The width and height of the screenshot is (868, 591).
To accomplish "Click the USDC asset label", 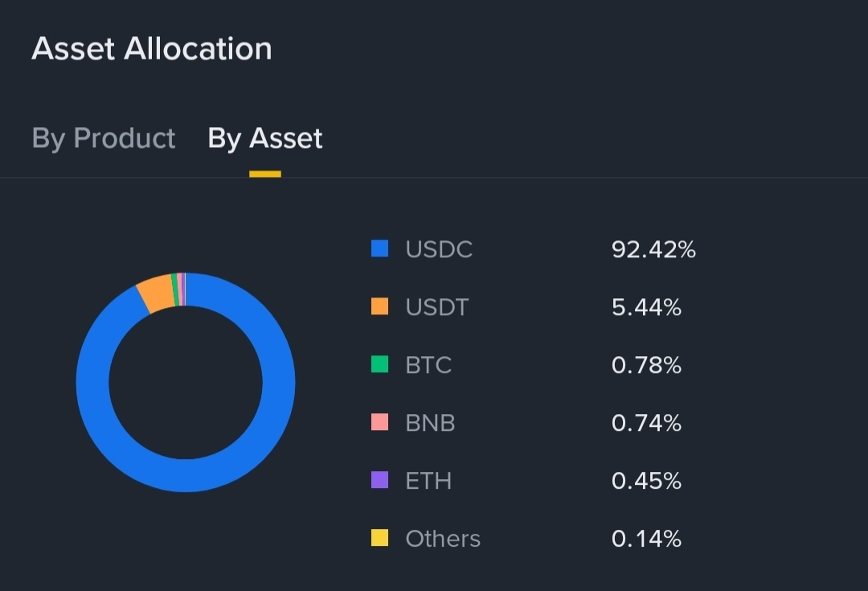I will (439, 249).
